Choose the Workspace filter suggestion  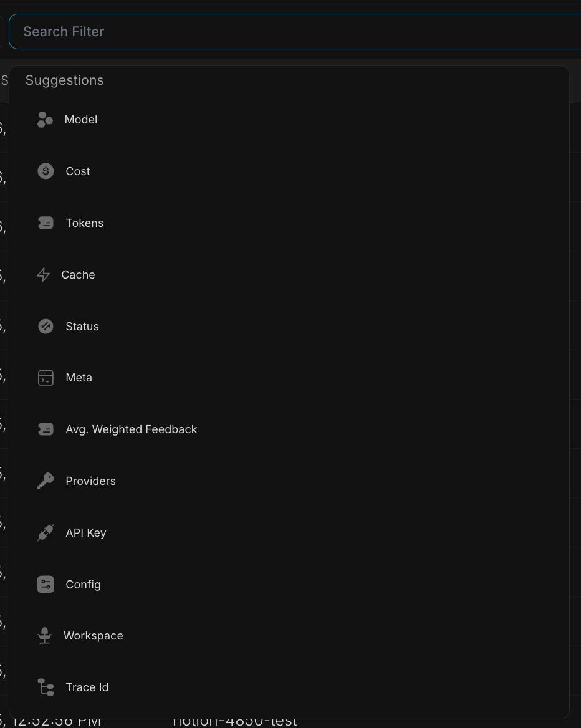[289, 636]
